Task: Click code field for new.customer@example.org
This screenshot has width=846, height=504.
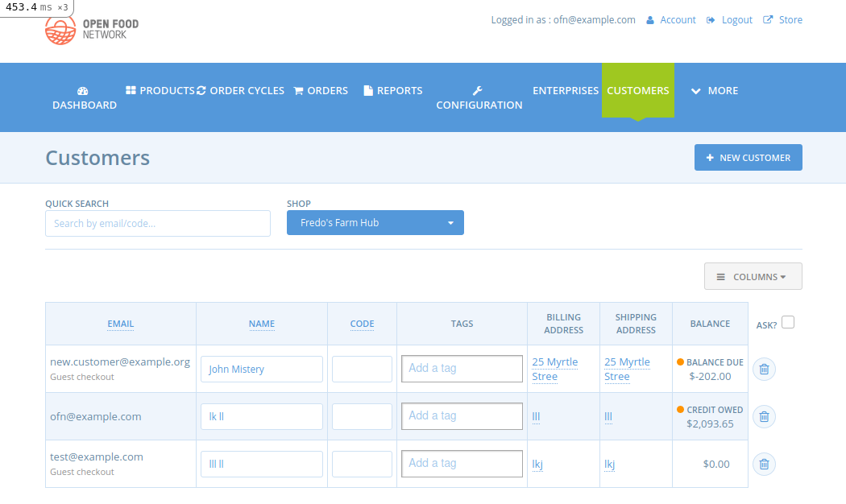Action: [362, 370]
